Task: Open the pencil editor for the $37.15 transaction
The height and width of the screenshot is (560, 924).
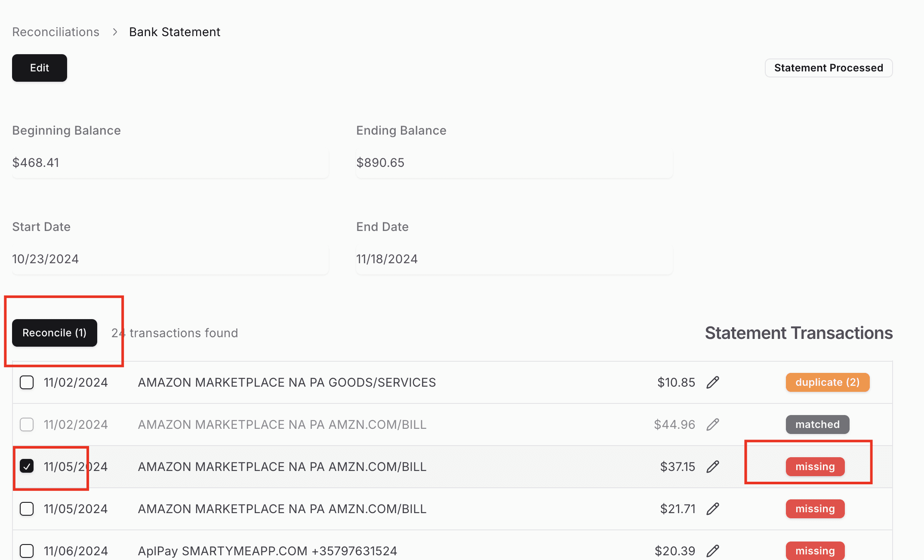Action: point(713,467)
